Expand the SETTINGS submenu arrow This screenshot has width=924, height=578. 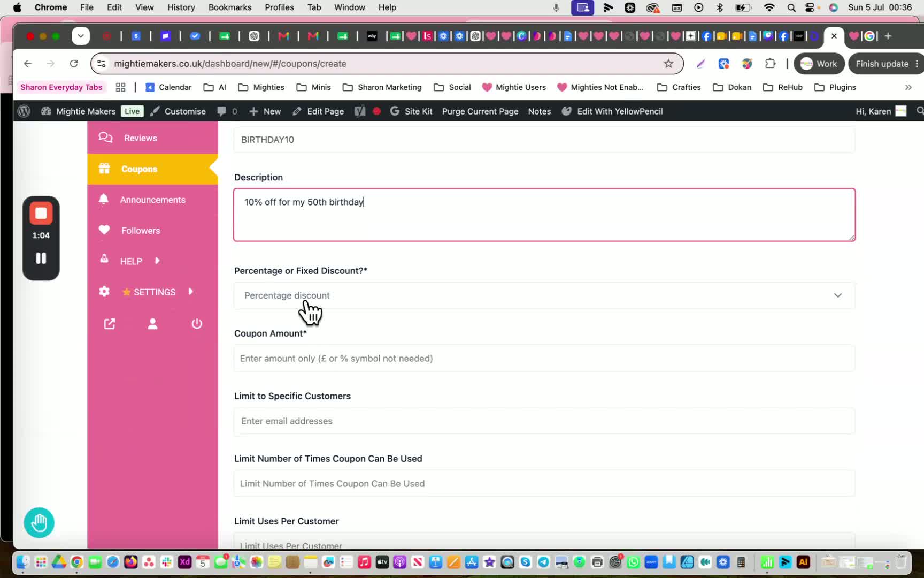pos(190,292)
